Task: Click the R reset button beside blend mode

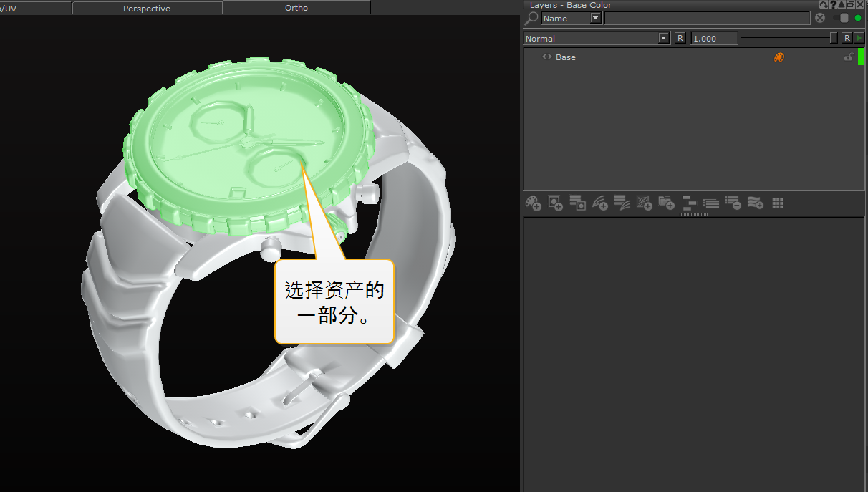Action: click(680, 38)
